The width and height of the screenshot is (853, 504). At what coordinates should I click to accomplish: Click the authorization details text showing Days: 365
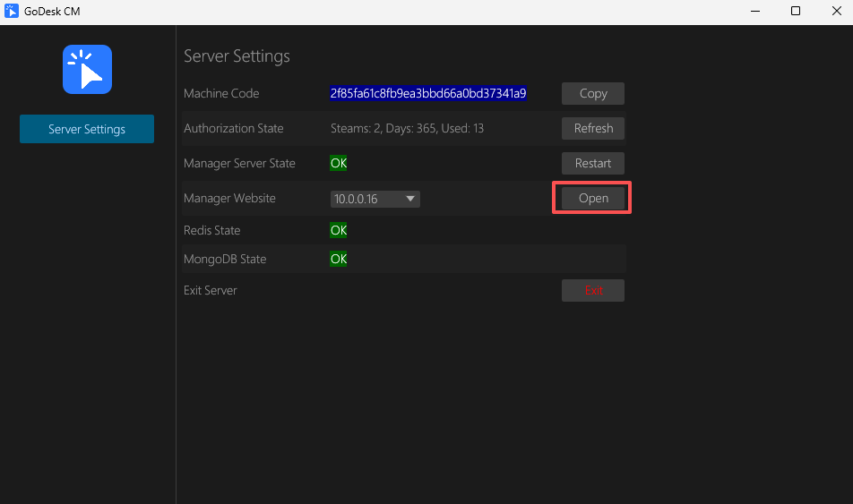click(407, 128)
